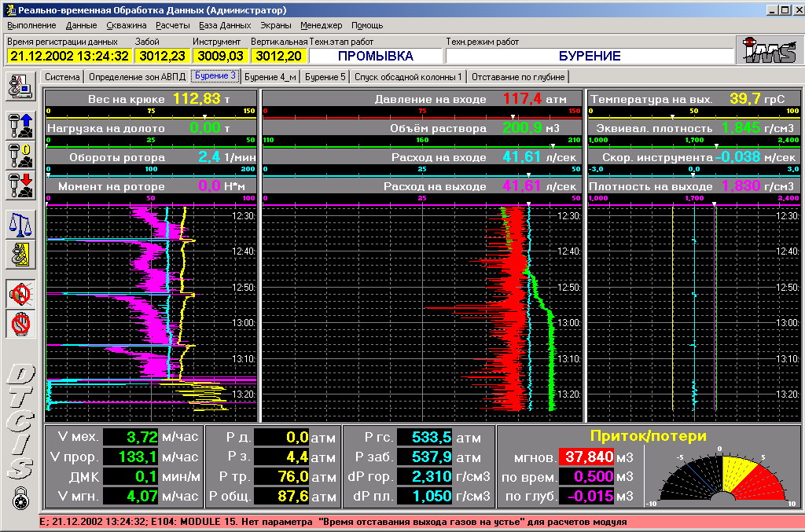
Task: Toggle the sound alarm mute icon
Action: 19,295
